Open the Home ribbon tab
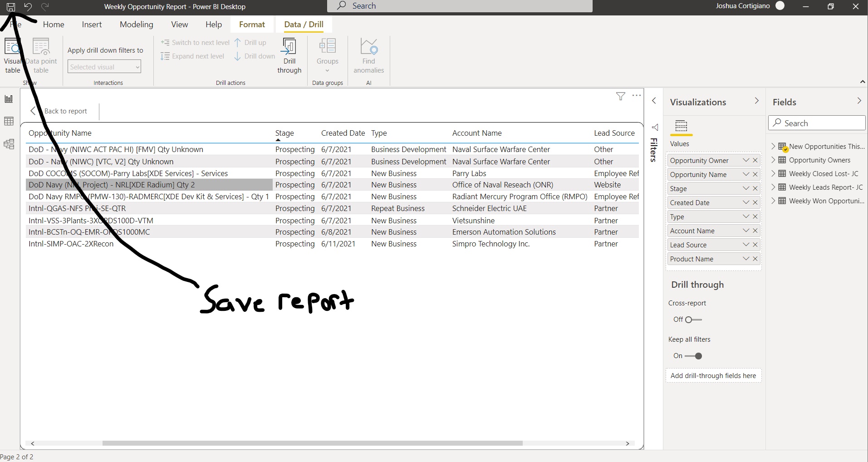The width and height of the screenshot is (868, 462). 54,25
